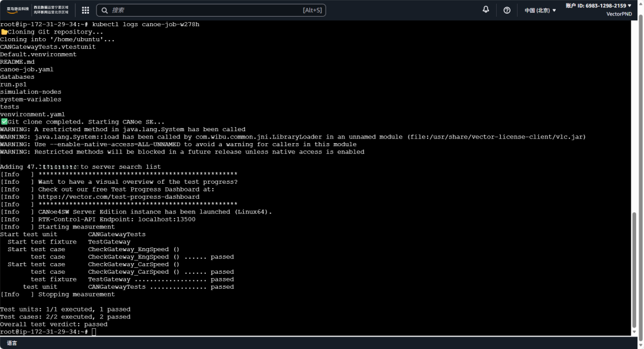Click the vector.com/test-progress-dashboard URL
Image resolution: width=644 pixels, height=349 pixels.
(119, 197)
